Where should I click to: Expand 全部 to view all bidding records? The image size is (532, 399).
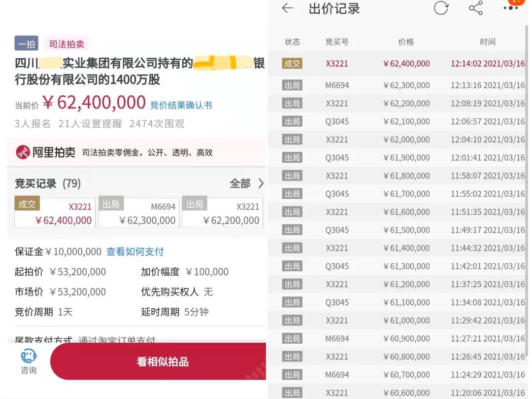pos(240,183)
